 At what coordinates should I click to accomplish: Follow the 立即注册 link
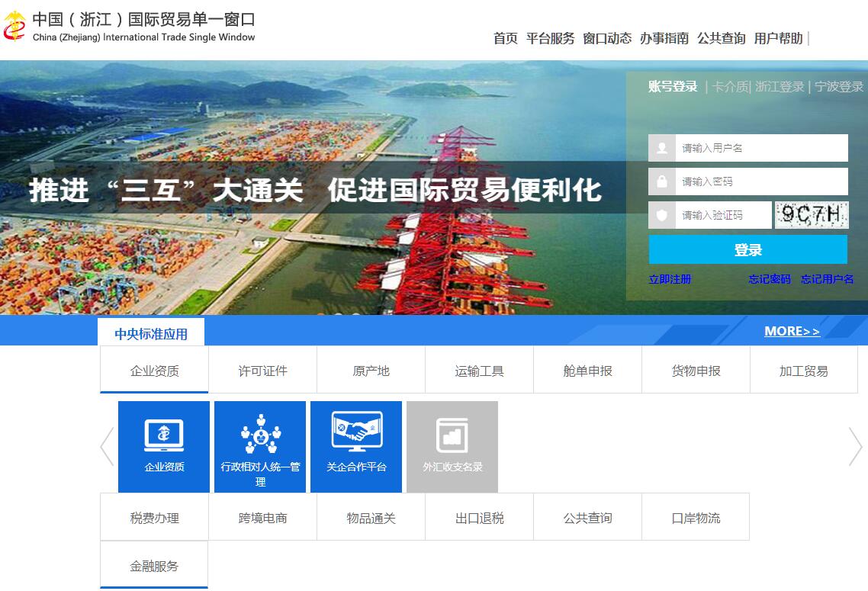tap(670, 279)
